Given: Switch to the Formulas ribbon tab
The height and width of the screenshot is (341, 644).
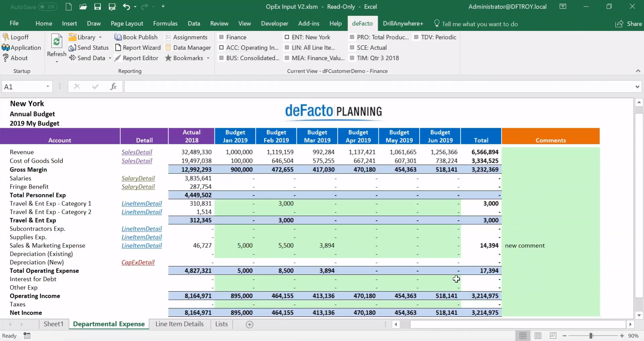Looking at the screenshot, I should coord(165,23).
